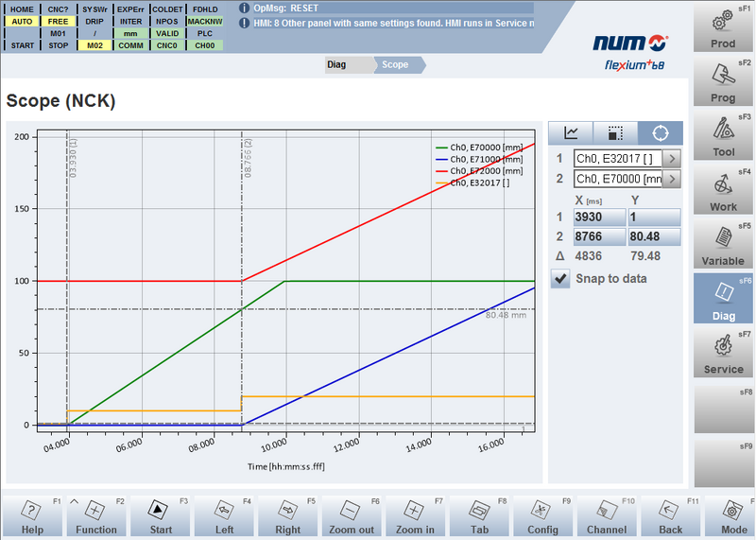Click the Help softkey
The height and width of the screenshot is (540, 756).
32,517
